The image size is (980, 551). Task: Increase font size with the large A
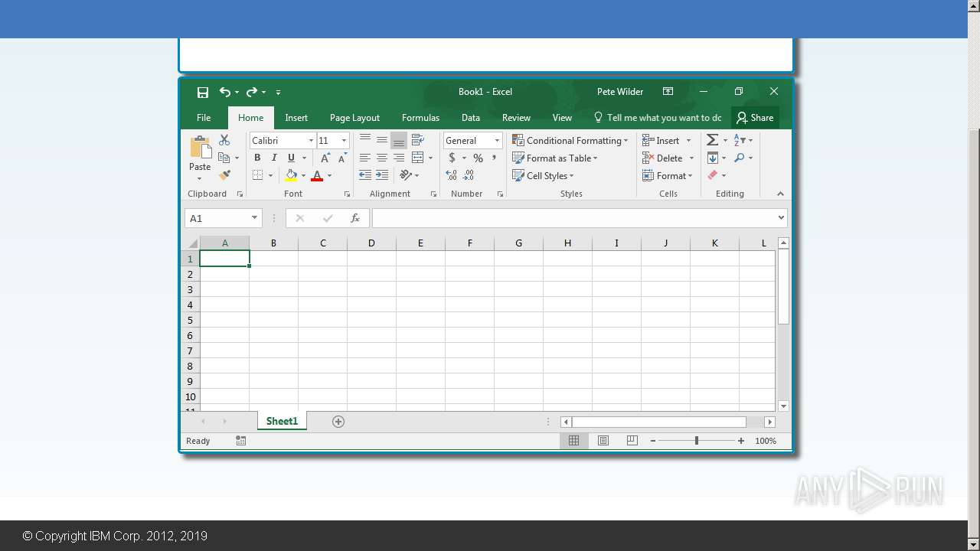pos(325,158)
